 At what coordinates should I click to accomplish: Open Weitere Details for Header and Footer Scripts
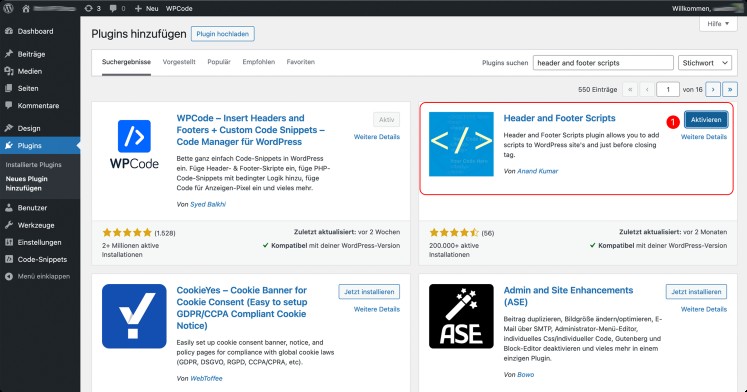coord(704,137)
